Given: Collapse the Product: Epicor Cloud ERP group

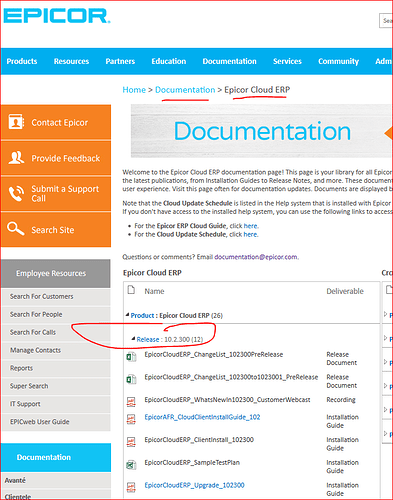Looking at the screenshot, I should 127,315.
